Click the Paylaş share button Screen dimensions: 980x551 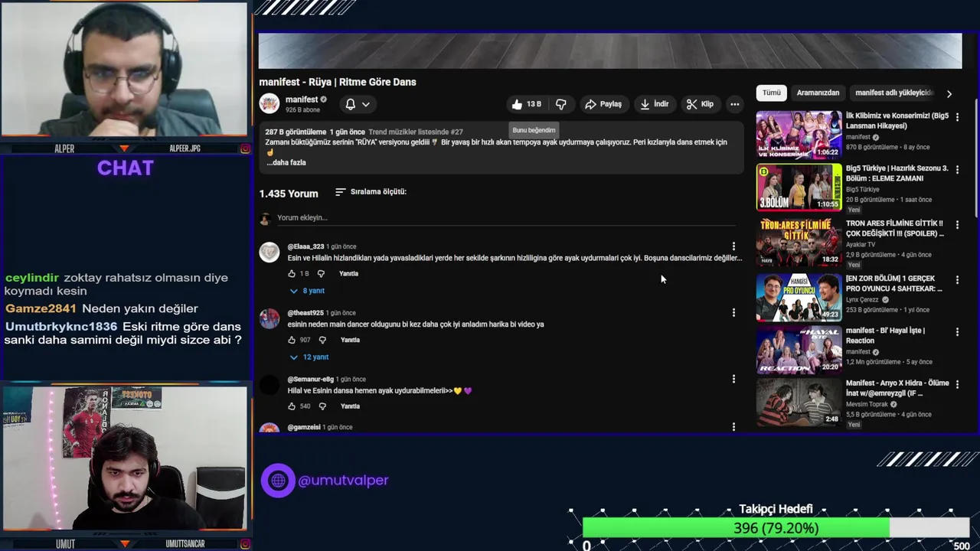click(603, 104)
